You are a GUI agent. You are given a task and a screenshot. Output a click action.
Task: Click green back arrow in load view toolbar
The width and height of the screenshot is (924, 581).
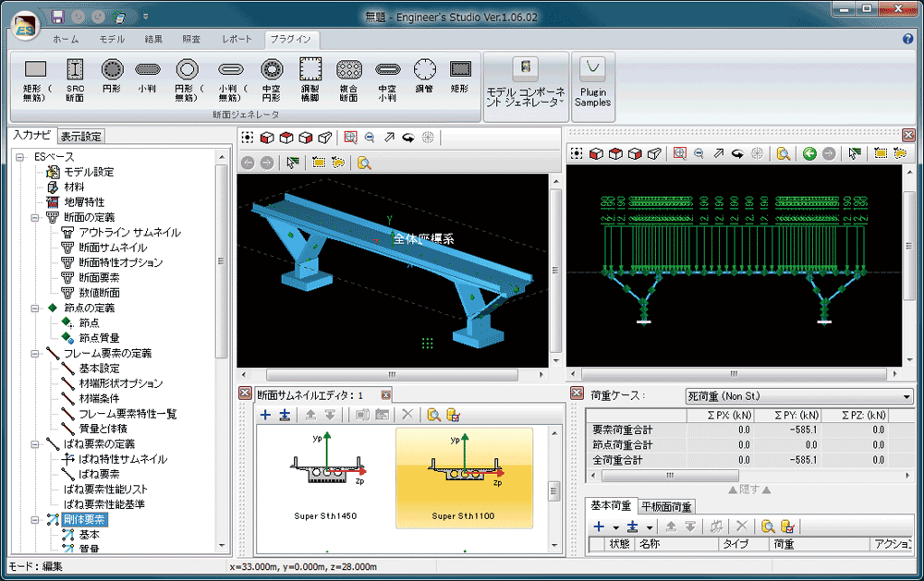point(809,153)
